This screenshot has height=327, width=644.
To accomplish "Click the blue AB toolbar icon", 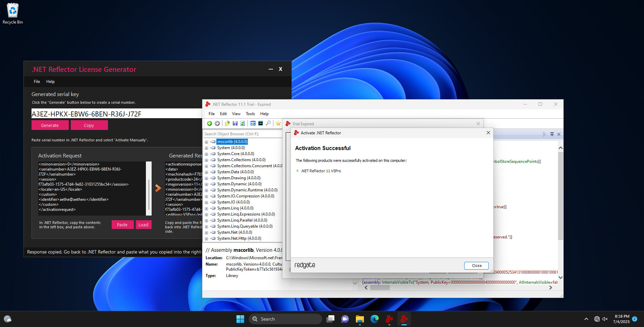I will 253,124.
